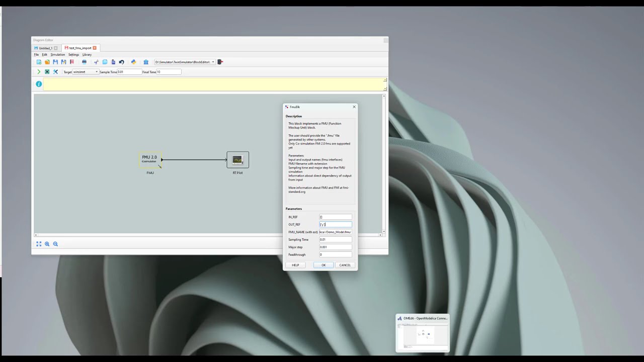Click the Paste clipboard icon
This screenshot has height=362, width=644.
113,62
